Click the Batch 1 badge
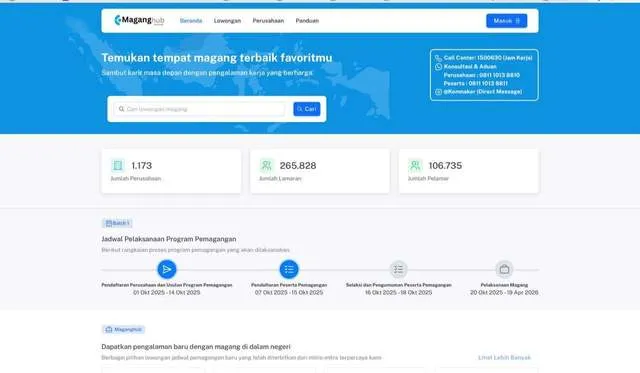640x373 pixels. coord(117,223)
